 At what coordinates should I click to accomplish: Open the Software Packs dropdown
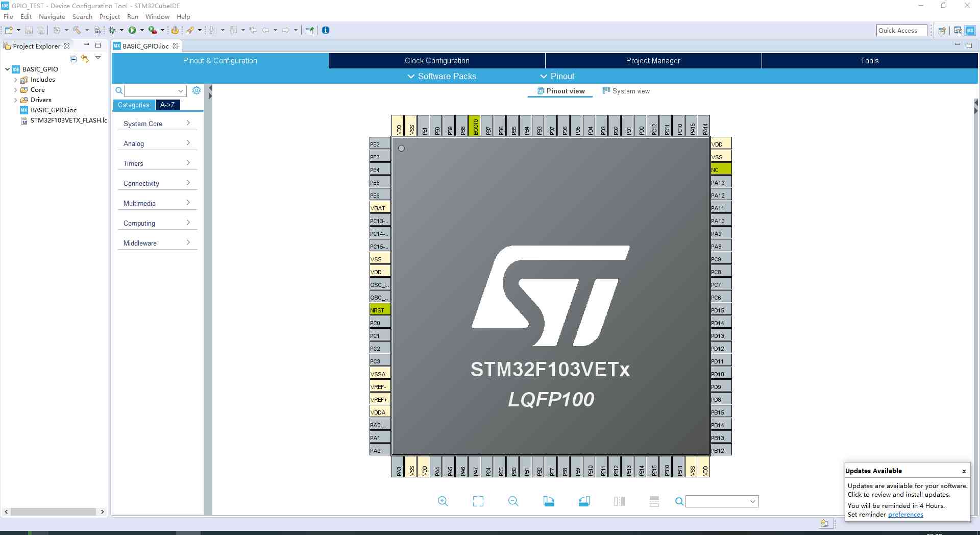442,76
